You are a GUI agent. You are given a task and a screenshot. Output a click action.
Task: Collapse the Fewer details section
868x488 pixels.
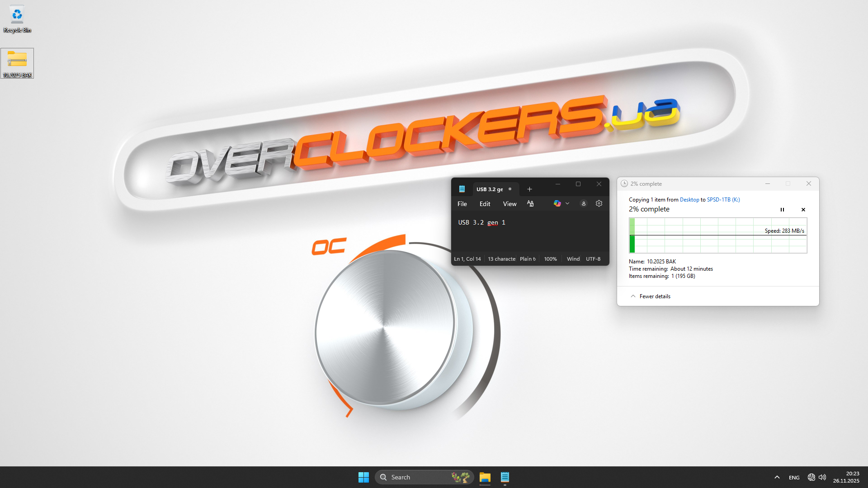pyautogui.click(x=651, y=296)
